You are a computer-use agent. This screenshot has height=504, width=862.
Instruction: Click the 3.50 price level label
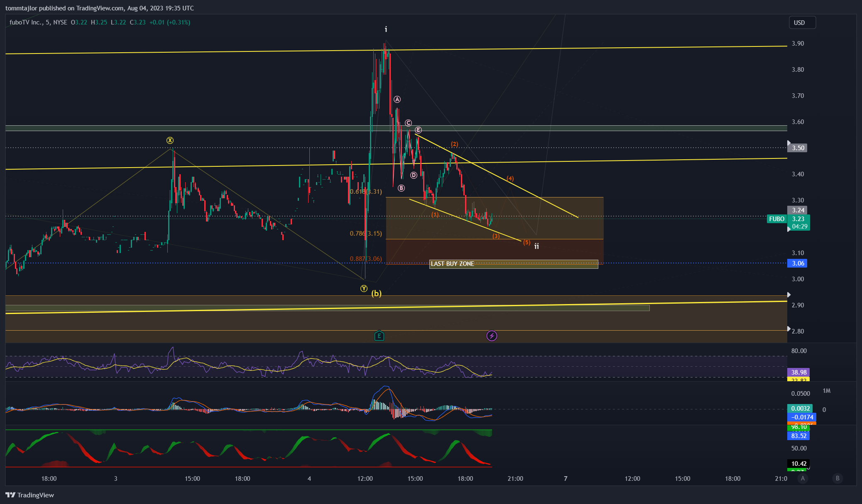(x=798, y=148)
